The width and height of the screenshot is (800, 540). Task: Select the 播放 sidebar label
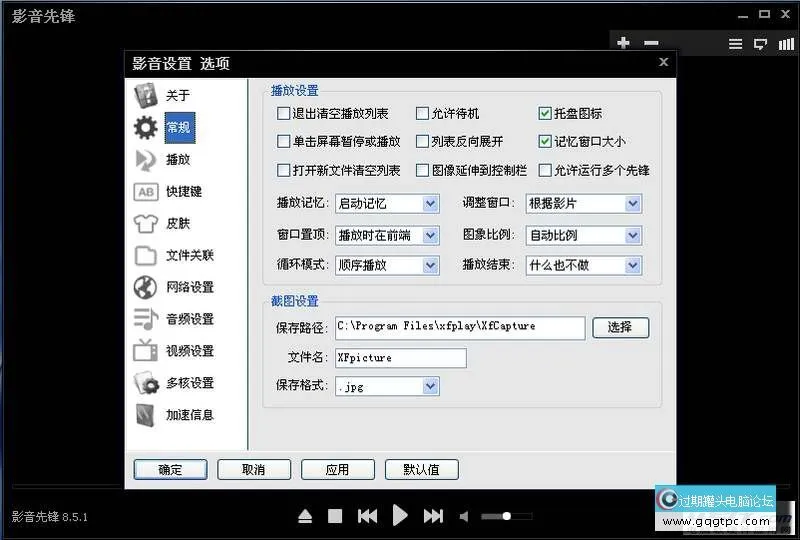coord(178,160)
